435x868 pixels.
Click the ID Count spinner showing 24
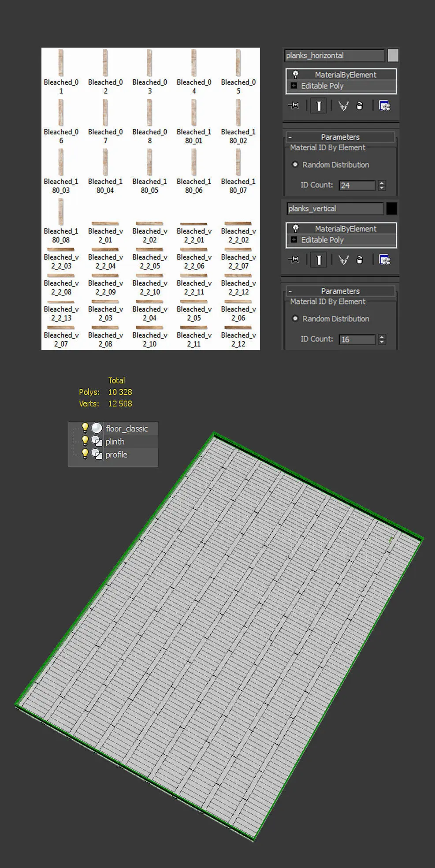[x=382, y=185]
